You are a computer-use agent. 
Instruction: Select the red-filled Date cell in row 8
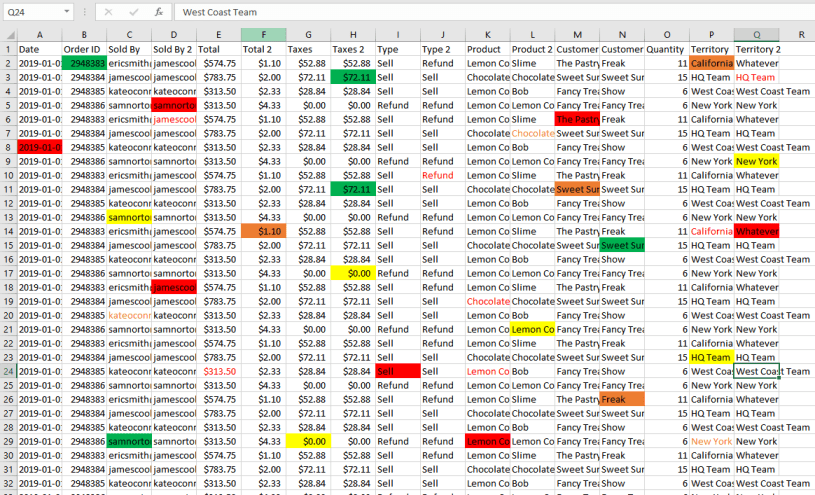click(x=39, y=147)
